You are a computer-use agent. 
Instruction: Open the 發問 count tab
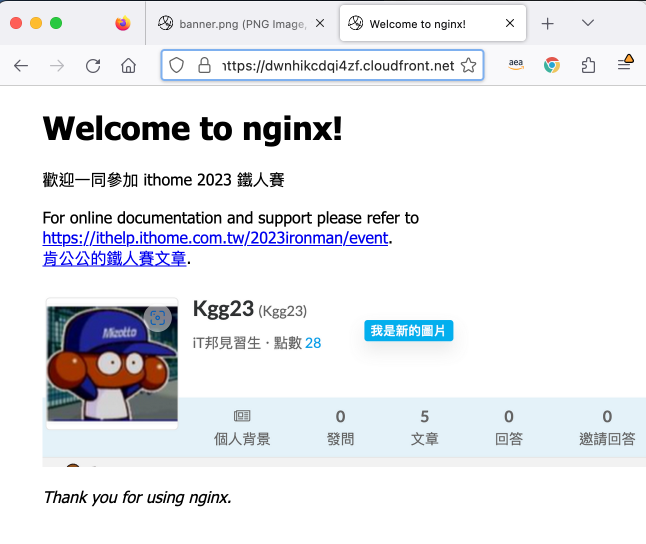coord(340,427)
